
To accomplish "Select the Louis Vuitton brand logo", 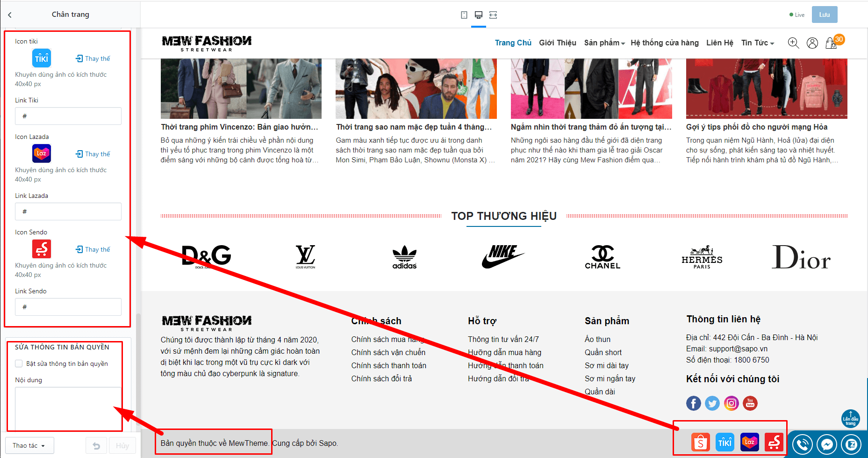I will 305,256.
